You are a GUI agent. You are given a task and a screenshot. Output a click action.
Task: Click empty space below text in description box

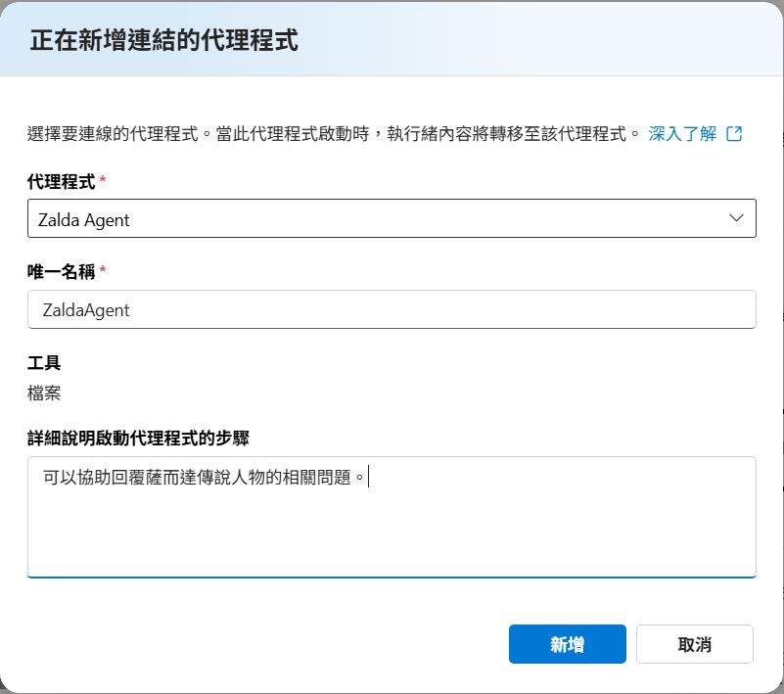392,537
